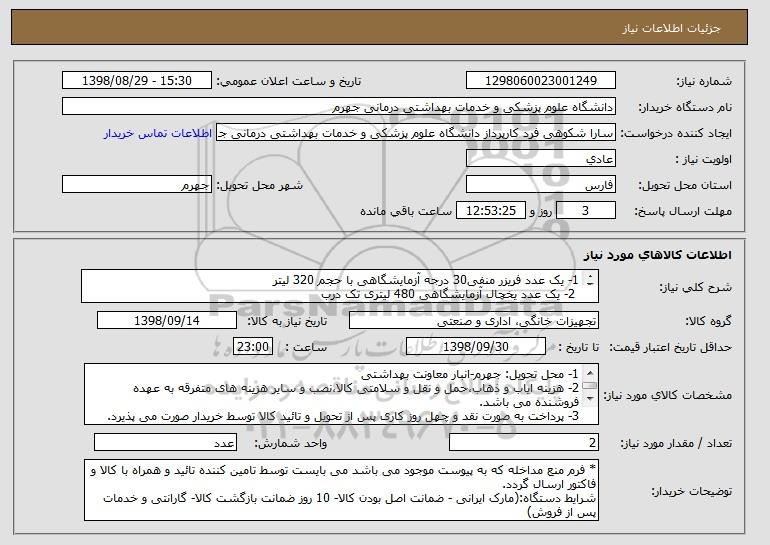Click the label شماره نیاز

tap(705, 81)
